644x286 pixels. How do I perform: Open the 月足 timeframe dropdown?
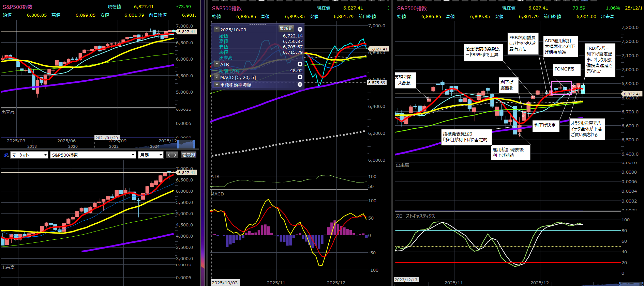(151, 155)
